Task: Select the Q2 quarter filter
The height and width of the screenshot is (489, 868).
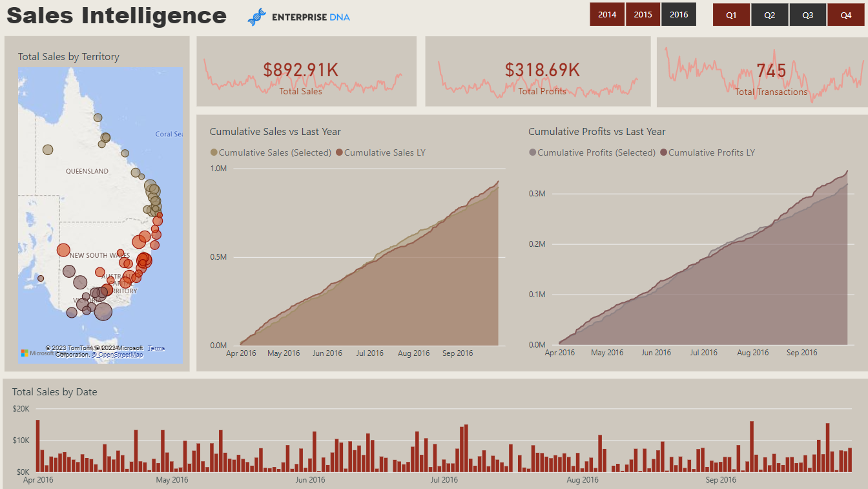Action: pos(769,15)
